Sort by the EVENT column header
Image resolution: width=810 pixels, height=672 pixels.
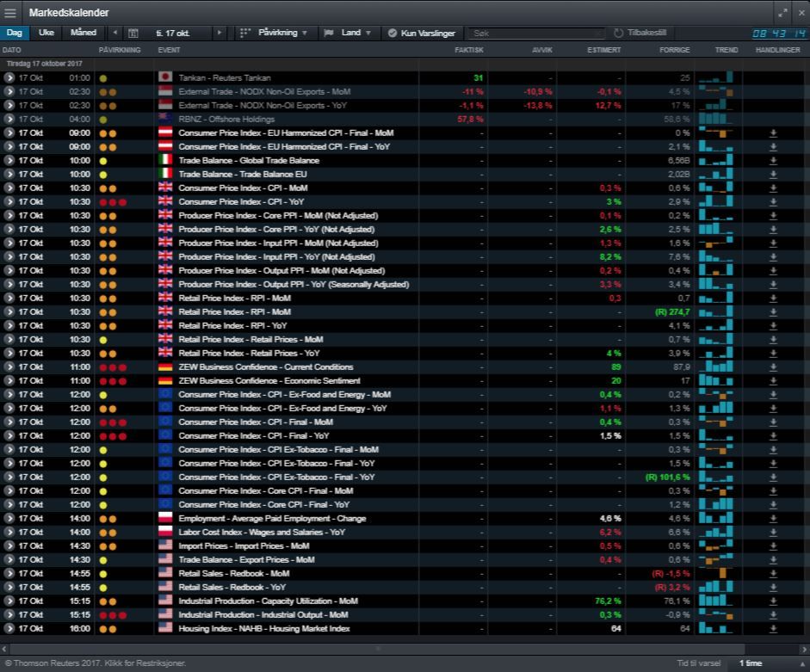pos(169,50)
